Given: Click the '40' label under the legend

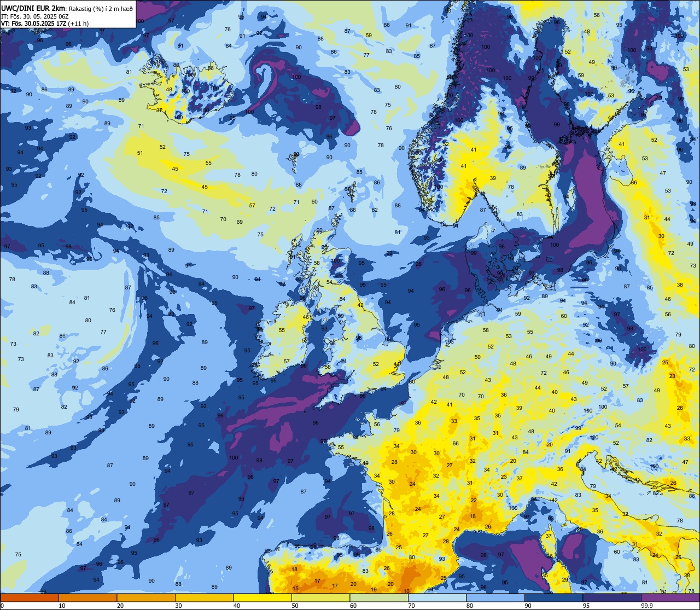Looking at the screenshot, I should (236, 606).
